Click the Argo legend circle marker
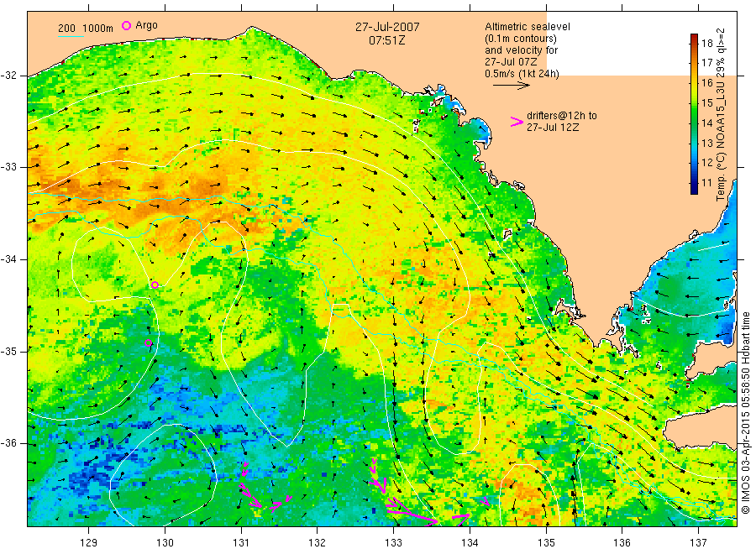This screenshot has height=554, width=756. click(x=126, y=25)
